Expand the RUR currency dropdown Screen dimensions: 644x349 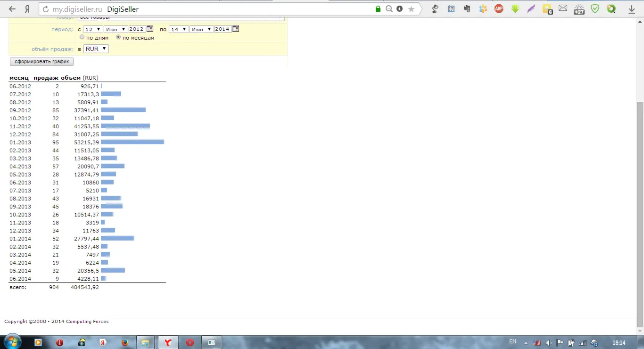click(x=96, y=49)
